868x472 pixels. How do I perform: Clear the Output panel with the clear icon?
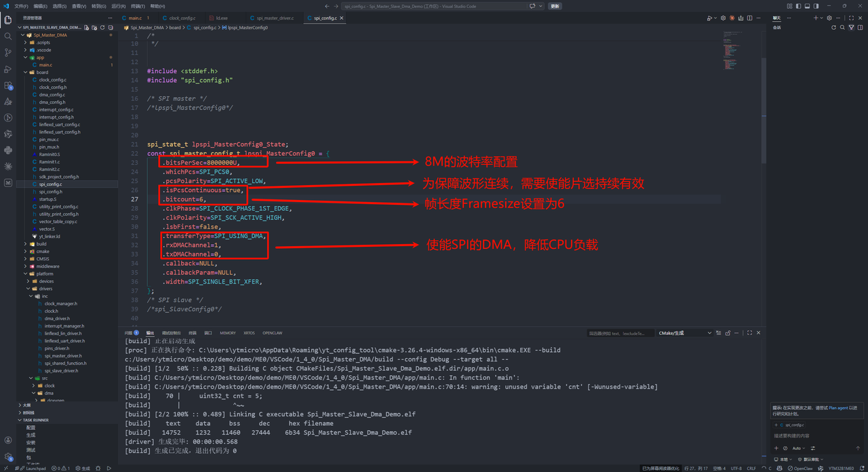click(719, 332)
